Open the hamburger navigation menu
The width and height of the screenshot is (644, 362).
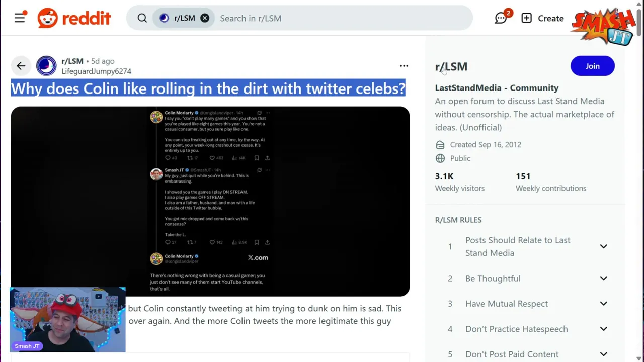click(20, 18)
